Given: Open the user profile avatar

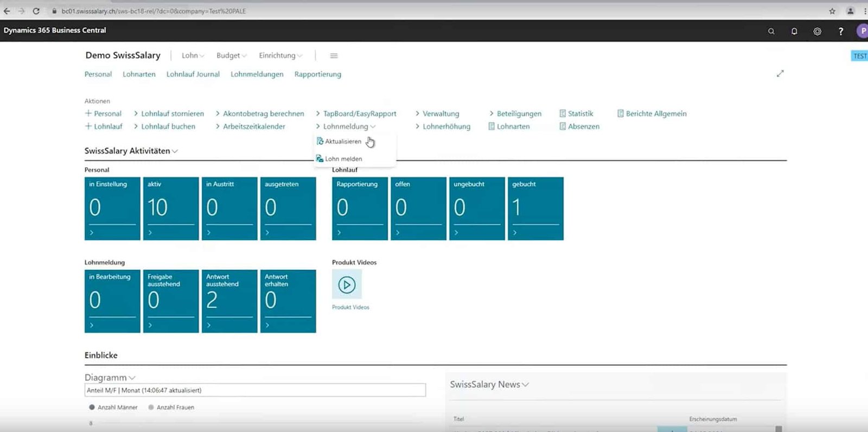Looking at the screenshot, I should pyautogui.click(x=862, y=31).
